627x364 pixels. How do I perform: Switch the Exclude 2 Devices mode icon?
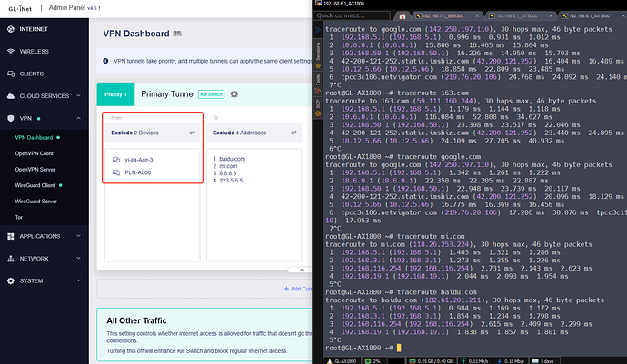(193, 133)
